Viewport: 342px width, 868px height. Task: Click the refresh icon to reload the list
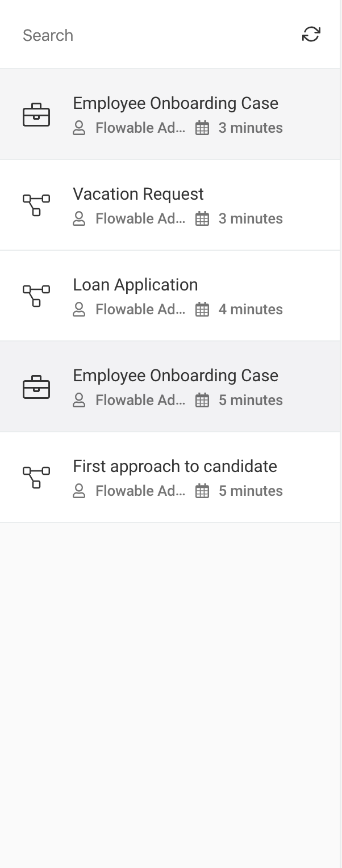coord(311,34)
